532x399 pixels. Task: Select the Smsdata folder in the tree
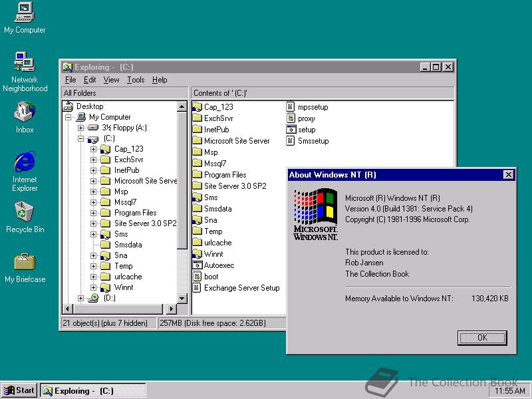tap(128, 245)
